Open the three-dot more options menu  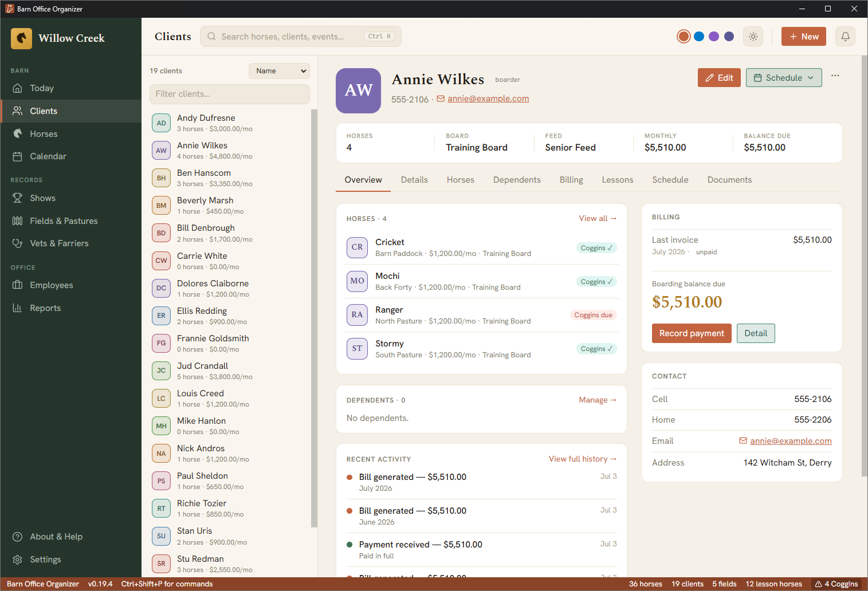click(835, 76)
